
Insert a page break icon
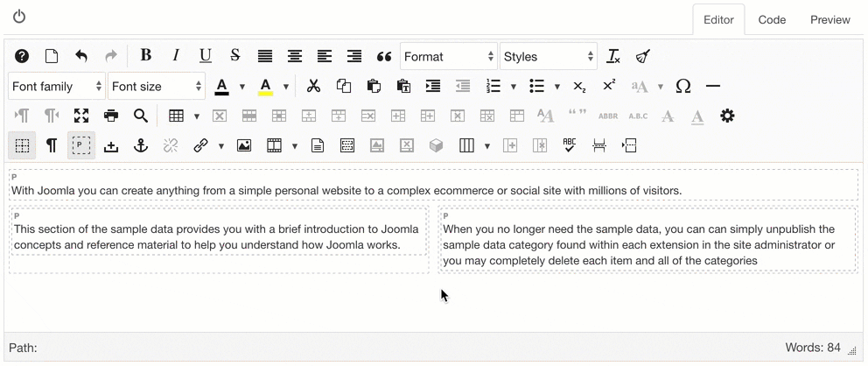(x=599, y=145)
